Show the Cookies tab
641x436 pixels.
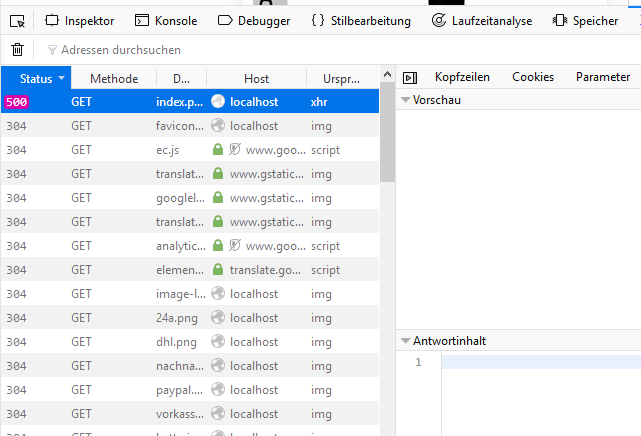coord(532,77)
